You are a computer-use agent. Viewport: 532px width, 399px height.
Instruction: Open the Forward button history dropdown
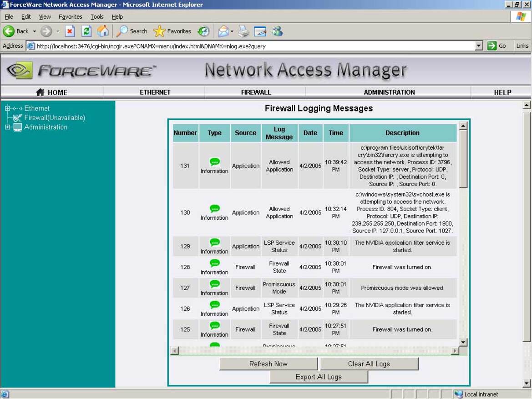58,31
